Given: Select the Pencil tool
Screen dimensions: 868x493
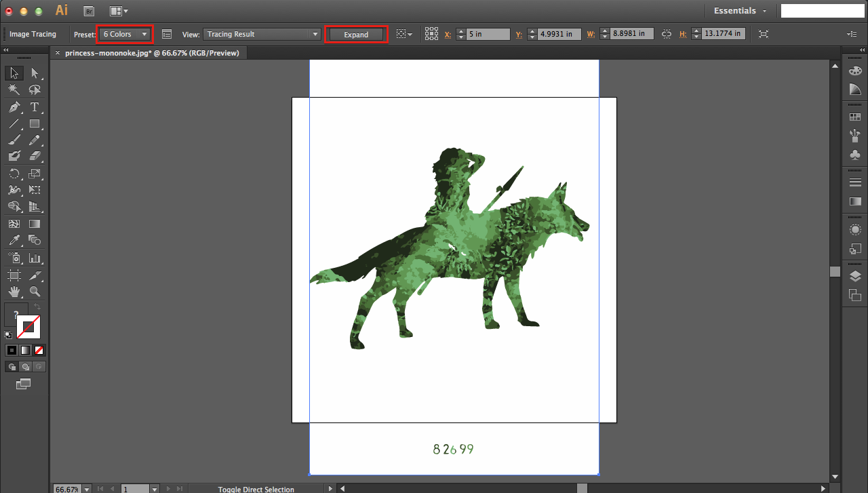Looking at the screenshot, I should coord(35,140).
